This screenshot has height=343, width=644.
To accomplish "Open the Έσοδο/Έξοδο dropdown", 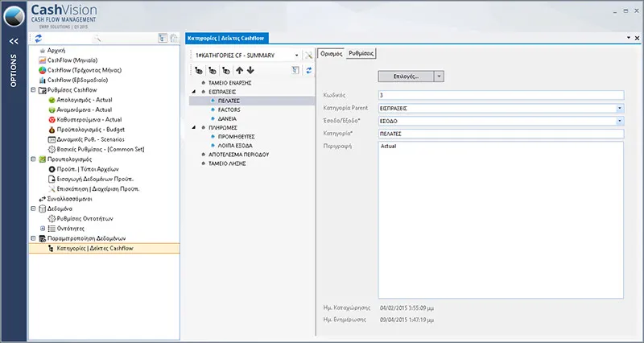I will [619, 122].
